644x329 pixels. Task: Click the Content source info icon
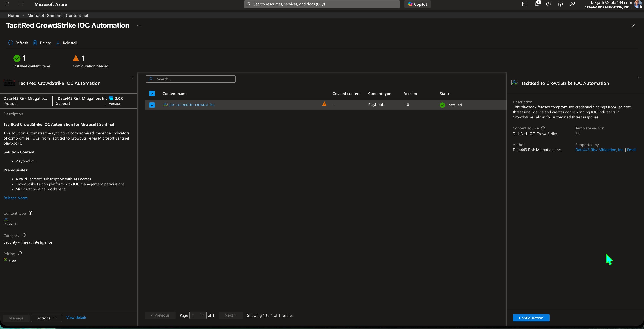pos(543,128)
